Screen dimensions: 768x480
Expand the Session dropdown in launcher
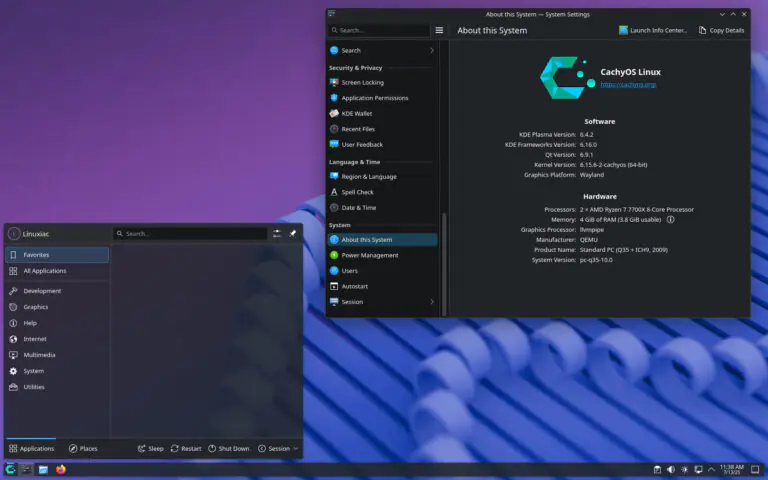[278, 448]
